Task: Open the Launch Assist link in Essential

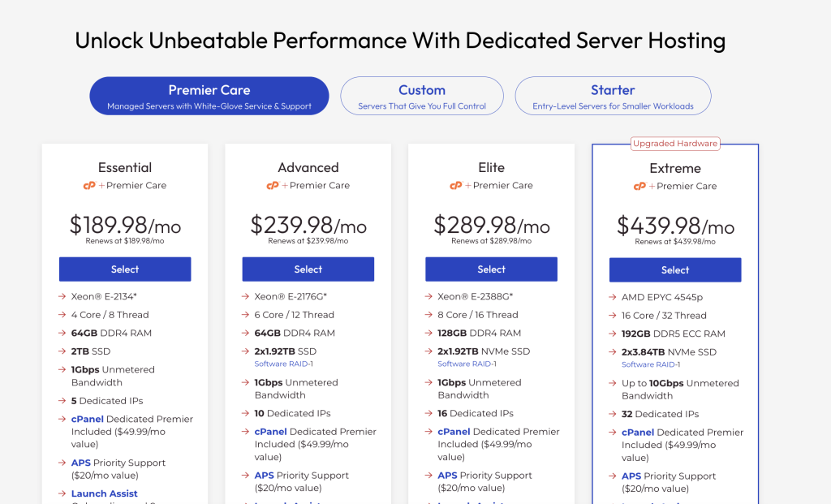Action: [x=104, y=493]
